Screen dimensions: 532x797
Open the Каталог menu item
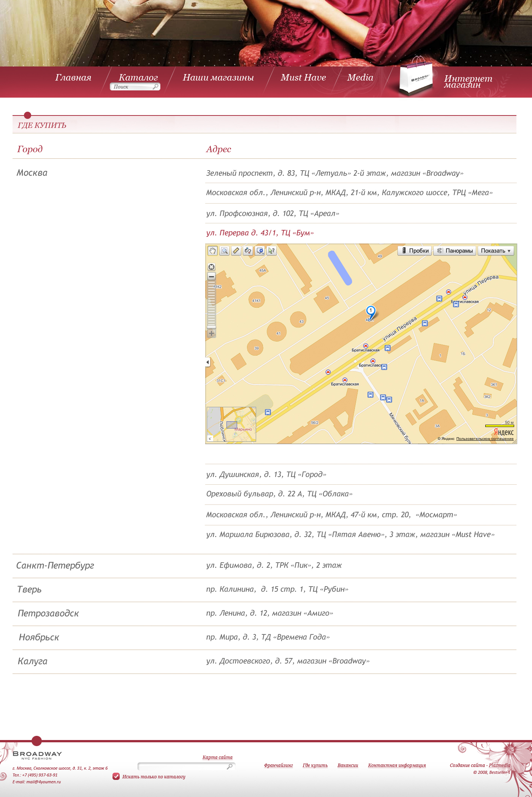pos(138,77)
